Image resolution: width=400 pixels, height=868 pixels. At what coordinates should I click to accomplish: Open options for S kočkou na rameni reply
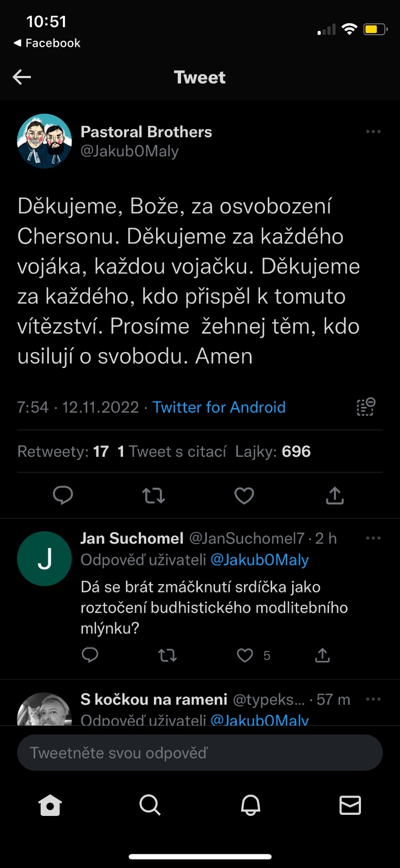tap(373, 699)
